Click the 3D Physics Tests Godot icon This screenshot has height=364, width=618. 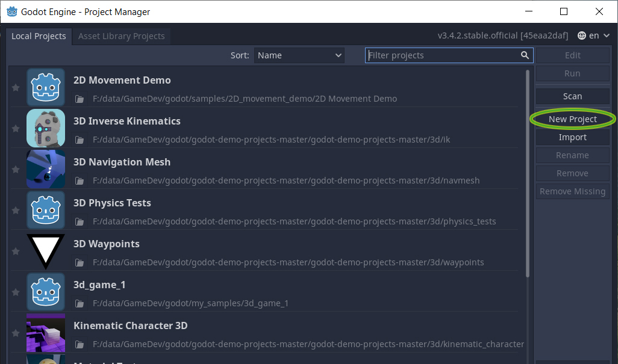(46, 210)
